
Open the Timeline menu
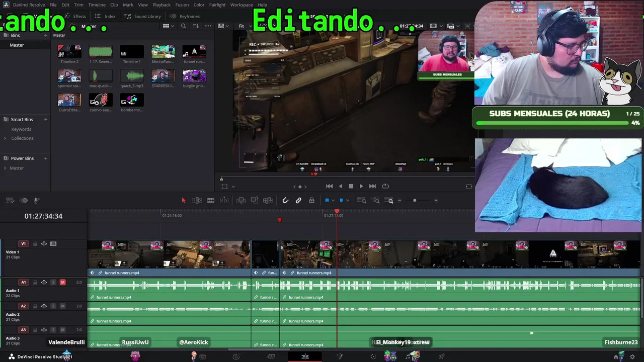point(97,5)
